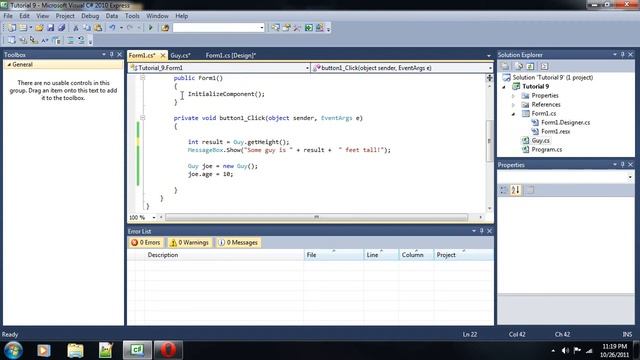Collapse the General toolbox group

coord(9,64)
